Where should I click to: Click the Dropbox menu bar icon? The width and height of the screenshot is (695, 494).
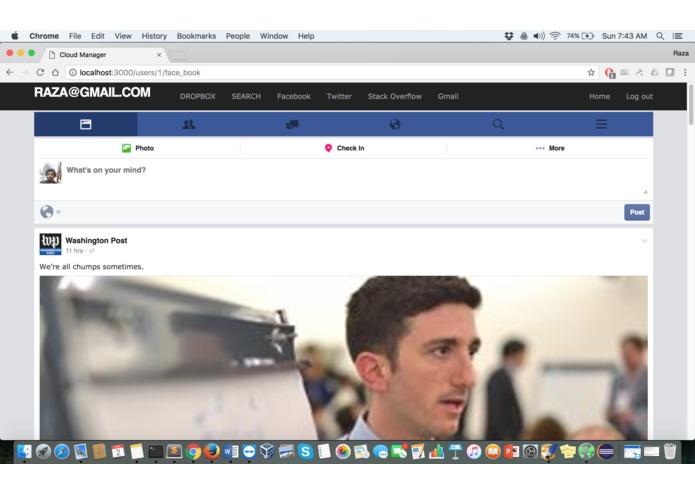point(509,36)
